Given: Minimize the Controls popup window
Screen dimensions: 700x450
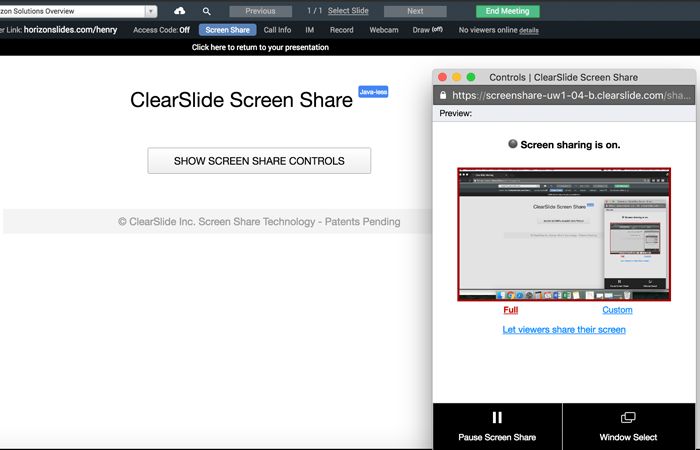Looking at the screenshot, I should [x=457, y=77].
